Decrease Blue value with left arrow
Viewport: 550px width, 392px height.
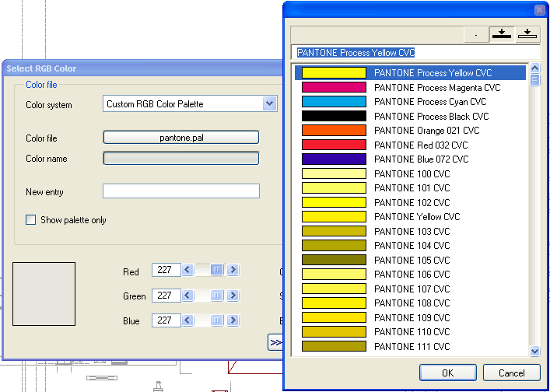[187, 320]
